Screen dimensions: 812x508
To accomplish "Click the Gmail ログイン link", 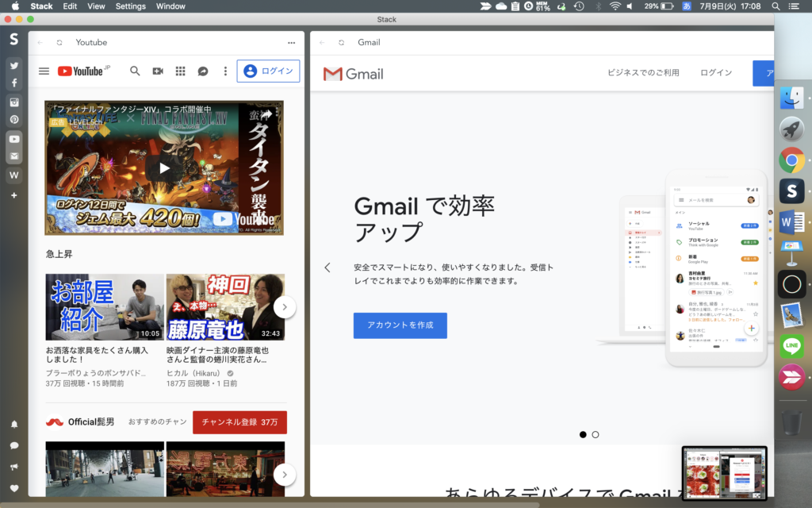I will 716,72.
